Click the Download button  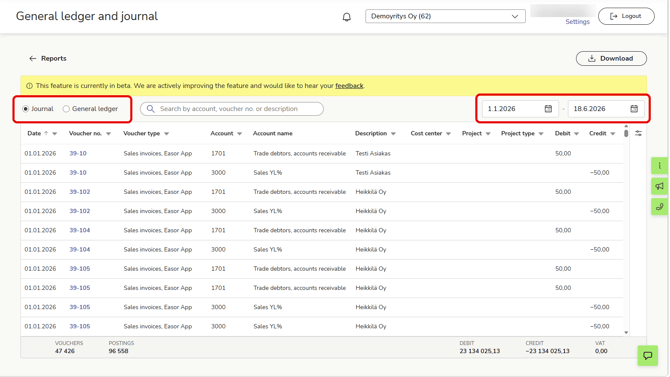pyautogui.click(x=611, y=59)
